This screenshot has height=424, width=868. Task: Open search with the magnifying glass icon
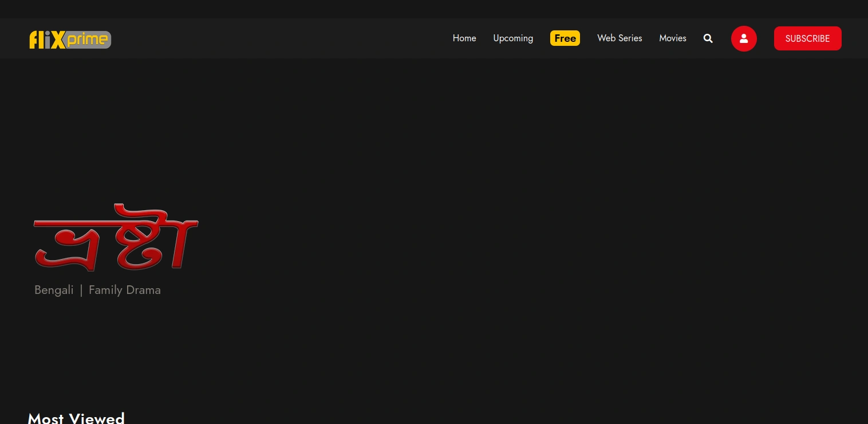tap(708, 38)
